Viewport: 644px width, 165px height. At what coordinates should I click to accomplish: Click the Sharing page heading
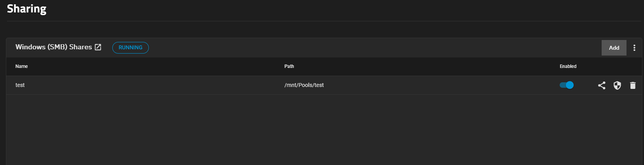[26, 9]
